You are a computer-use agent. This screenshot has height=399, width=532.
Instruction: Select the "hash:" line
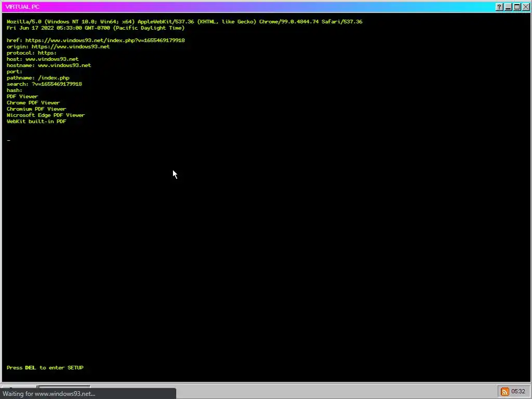click(14, 90)
